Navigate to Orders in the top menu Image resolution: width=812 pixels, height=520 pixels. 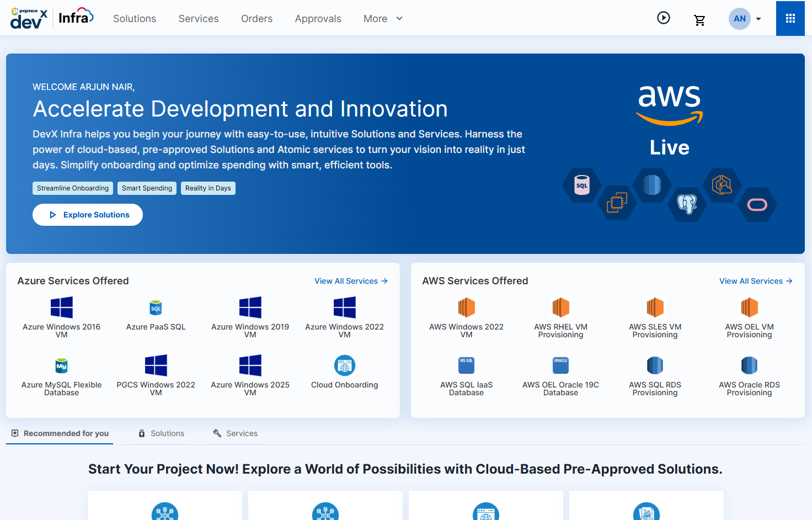pos(257,19)
